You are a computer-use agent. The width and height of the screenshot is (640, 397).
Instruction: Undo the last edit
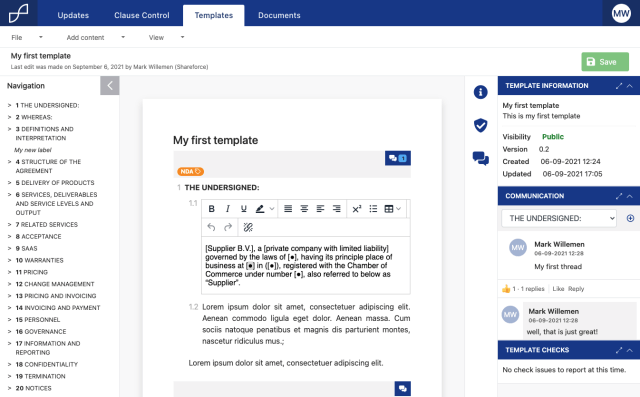click(211, 227)
